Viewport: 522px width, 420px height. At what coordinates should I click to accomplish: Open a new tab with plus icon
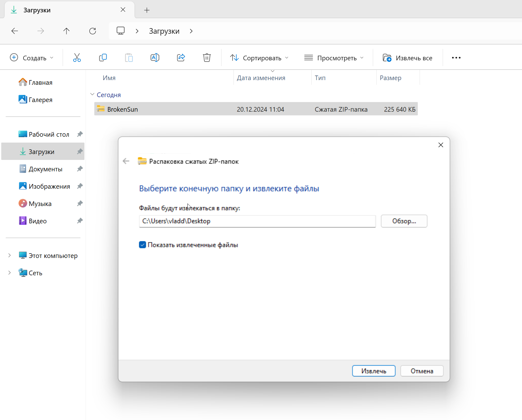coord(147,10)
